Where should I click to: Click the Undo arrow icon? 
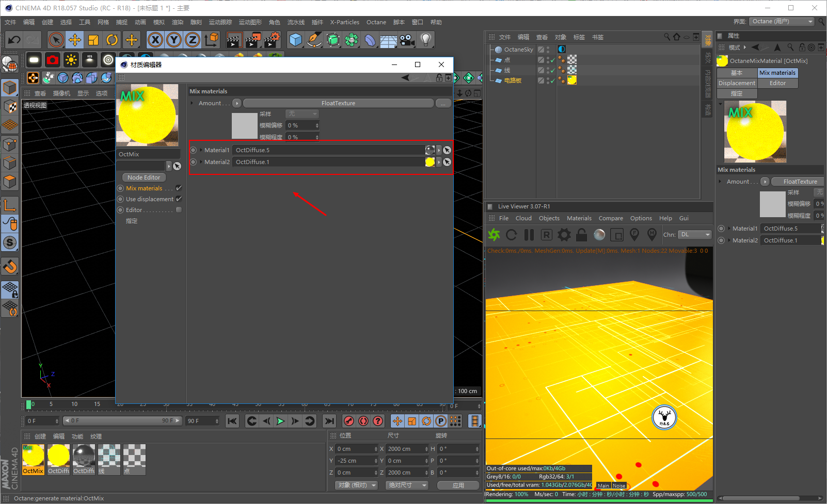point(14,40)
